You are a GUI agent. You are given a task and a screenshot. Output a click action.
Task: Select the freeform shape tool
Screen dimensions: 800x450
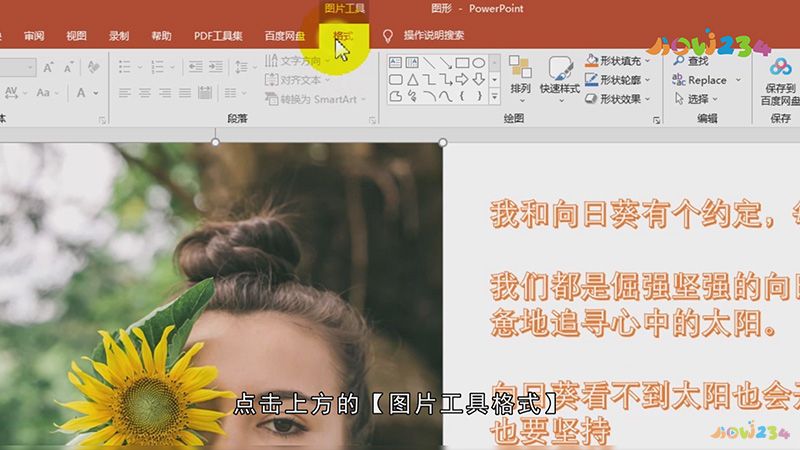[x=395, y=96]
